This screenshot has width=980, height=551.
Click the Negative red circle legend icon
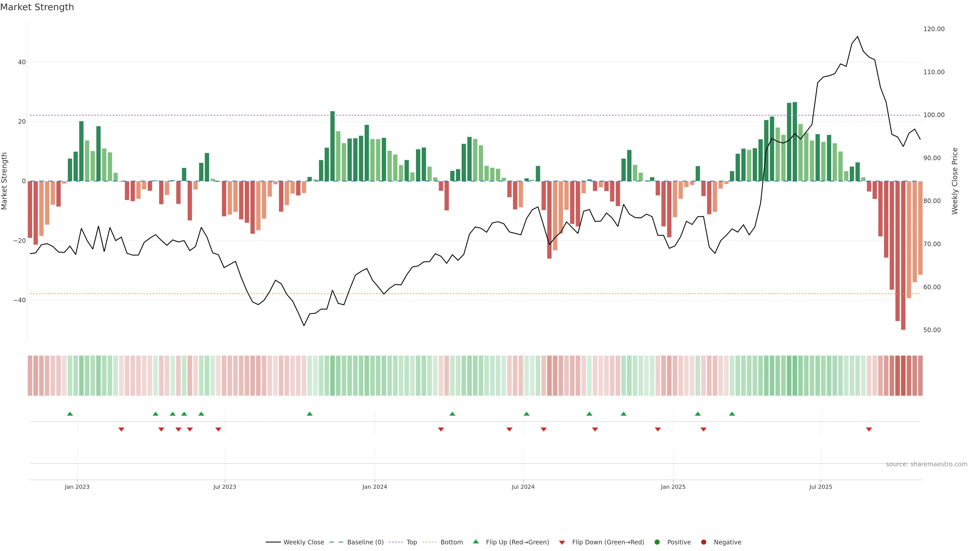click(703, 542)
